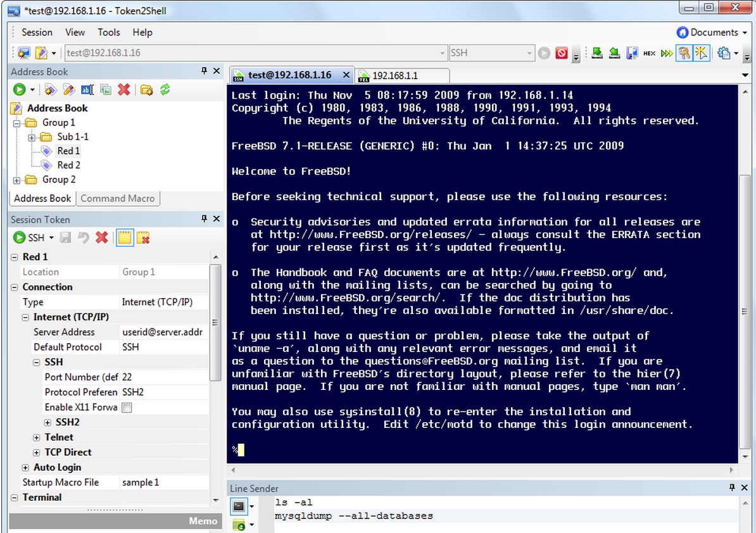Click the red stop/disconnect icon
The width and height of the screenshot is (756, 533).
pos(561,53)
